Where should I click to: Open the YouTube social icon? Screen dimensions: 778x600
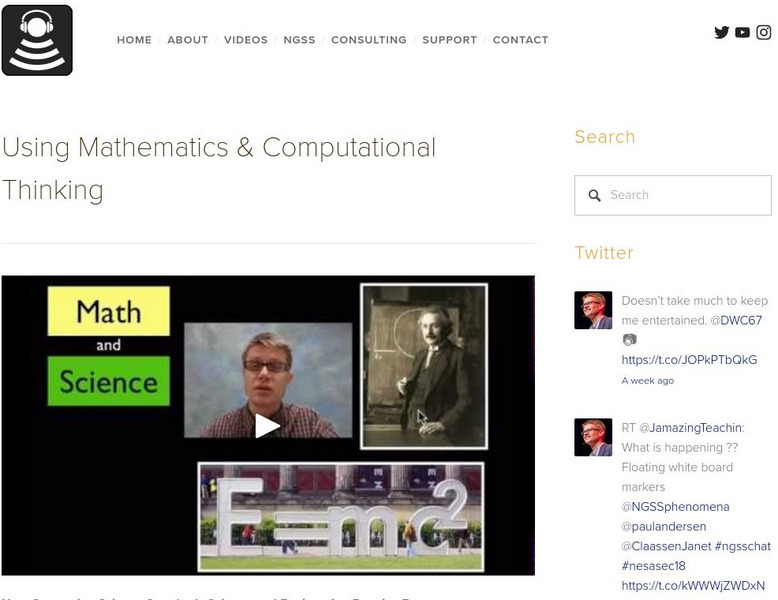tap(742, 32)
